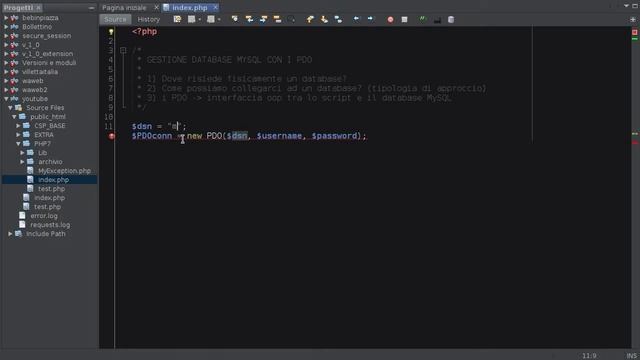
Task: Click the Shift Line Left arrow icon
Action: click(356, 19)
